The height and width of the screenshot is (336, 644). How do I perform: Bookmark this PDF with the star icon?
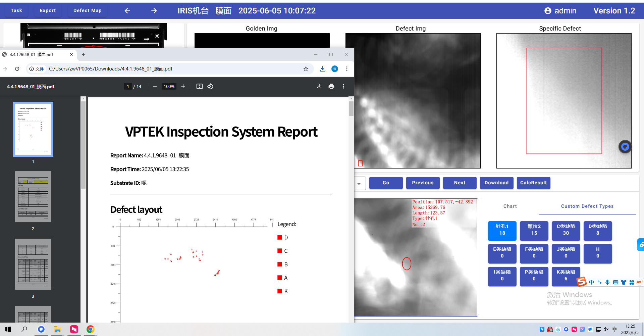click(306, 69)
